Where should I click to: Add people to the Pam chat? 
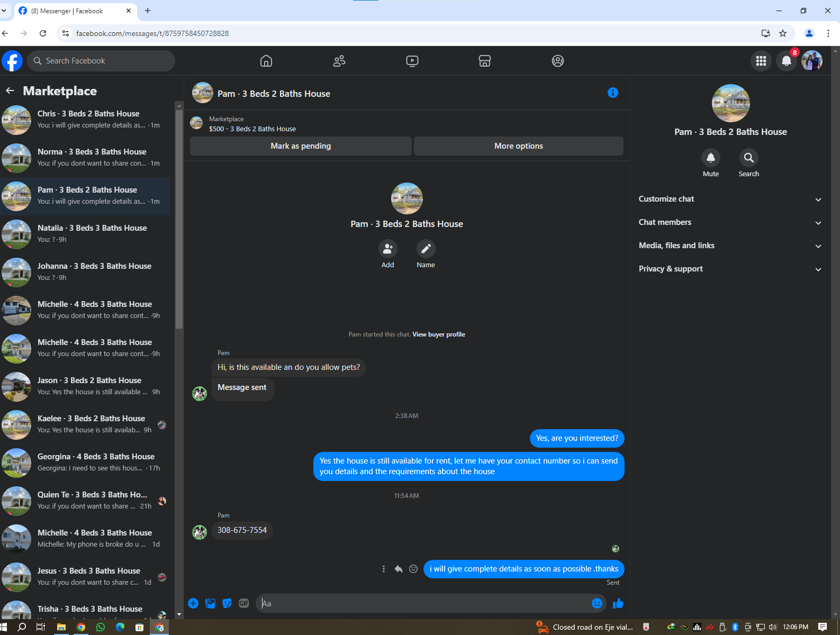[388, 249]
